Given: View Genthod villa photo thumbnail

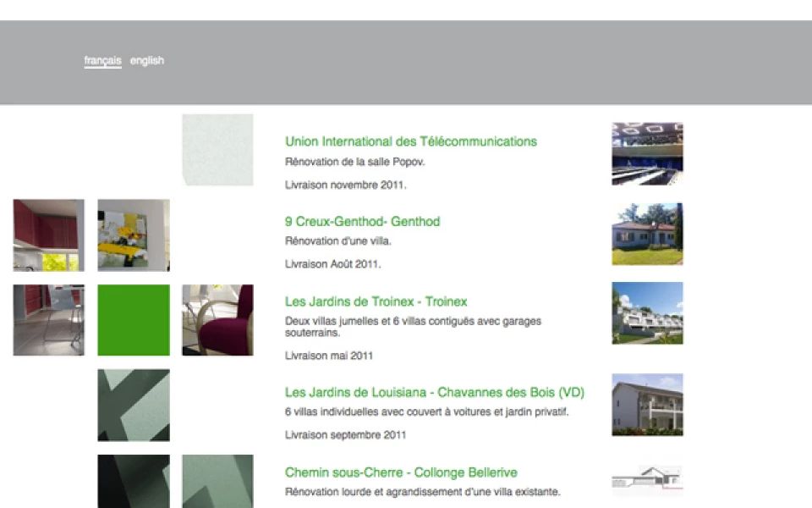Looking at the screenshot, I should (x=647, y=234).
